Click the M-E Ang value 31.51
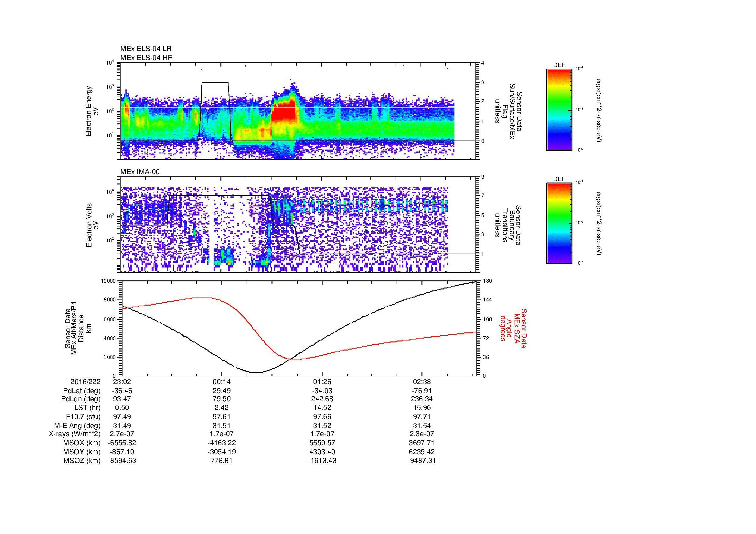The width and height of the screenshot is (756, 534). click(222, 425)
